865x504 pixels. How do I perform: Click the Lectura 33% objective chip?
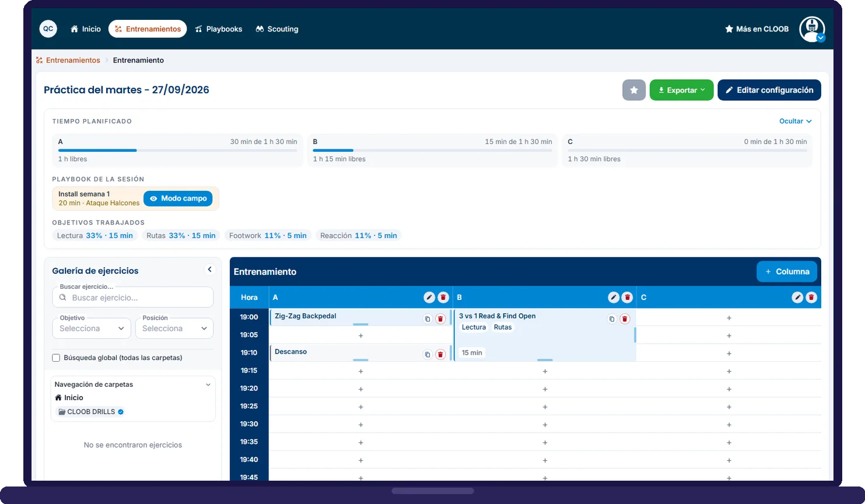(x=95, y=236)
